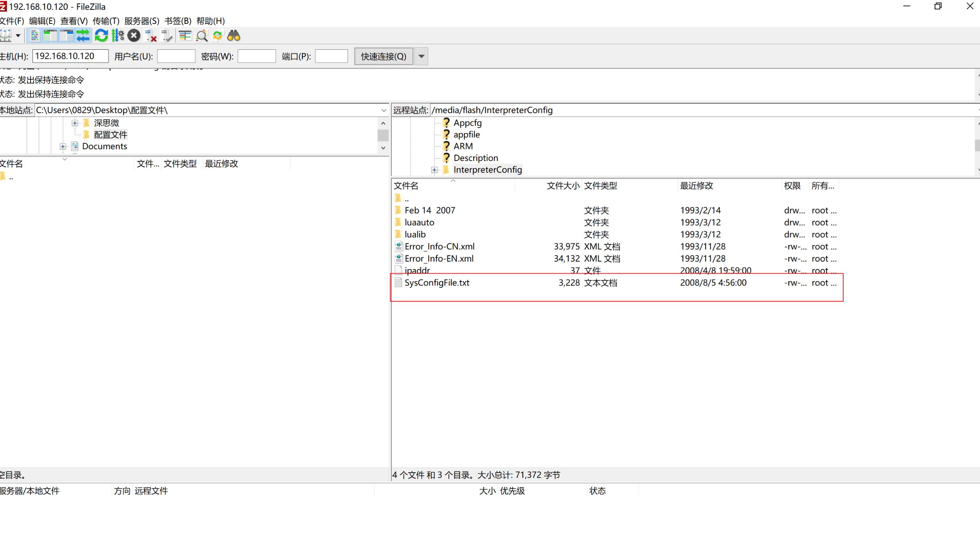
Task: Refresh the file and folder lists
Action: click(x=101, y=36)
